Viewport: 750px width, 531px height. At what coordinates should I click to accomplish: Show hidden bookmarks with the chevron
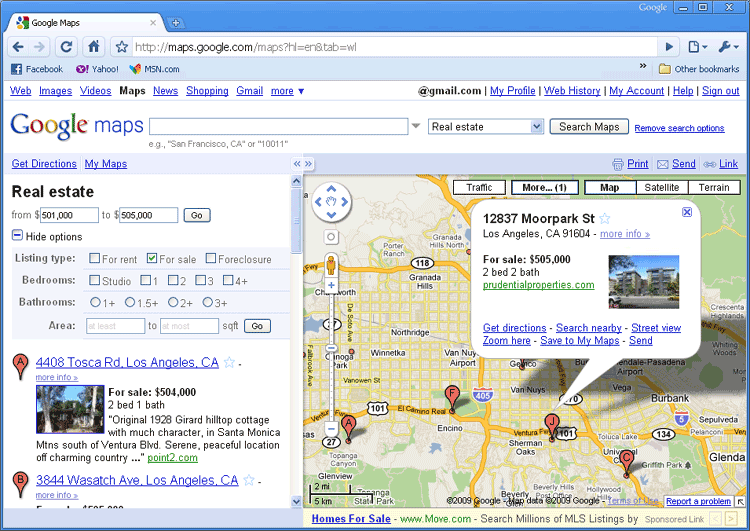click(x=643, y=66)
